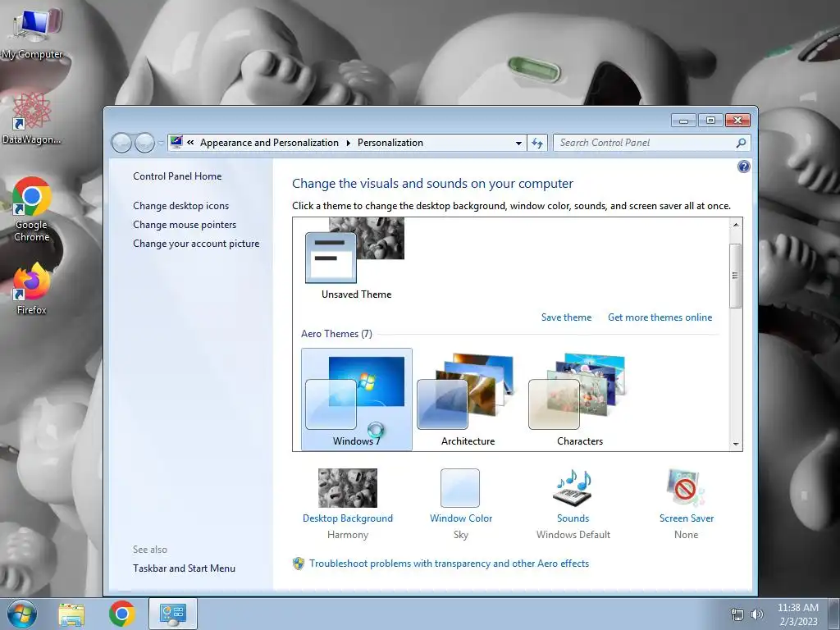The image size is (840, 630).
Task: Launch Firefox from the desktop
Action: (x=32, y=288)
